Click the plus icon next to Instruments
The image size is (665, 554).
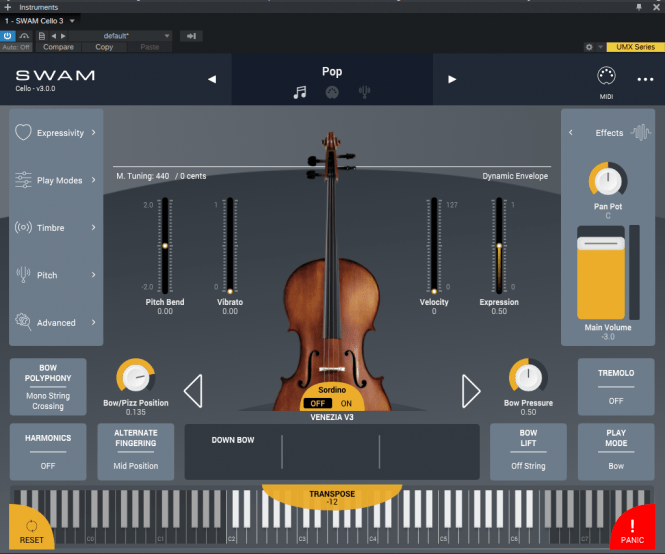click(8, 7)
